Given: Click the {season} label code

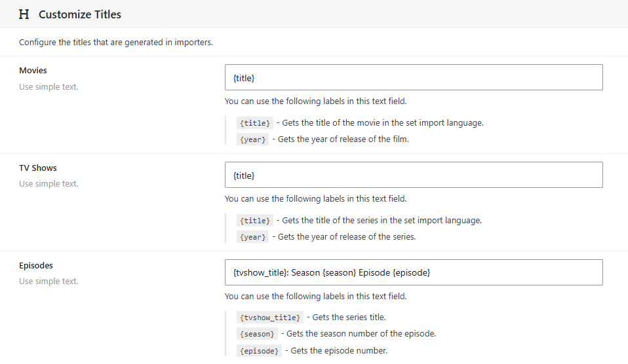Looking at the screenshot, I should tap(257, 334).
